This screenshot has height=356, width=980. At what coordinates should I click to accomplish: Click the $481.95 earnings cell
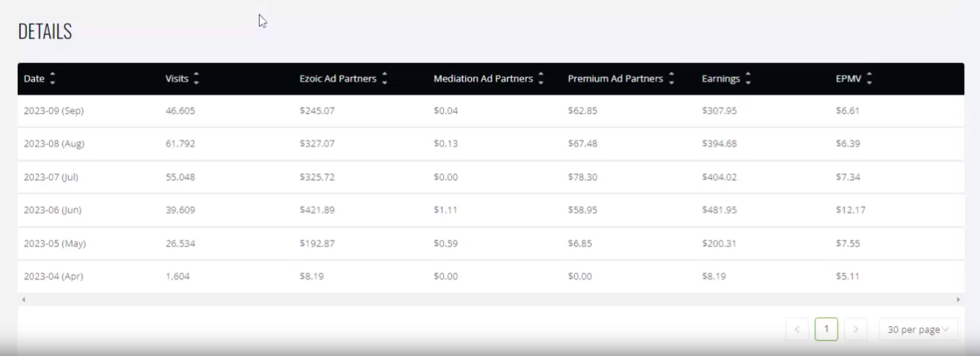[720, 210]
